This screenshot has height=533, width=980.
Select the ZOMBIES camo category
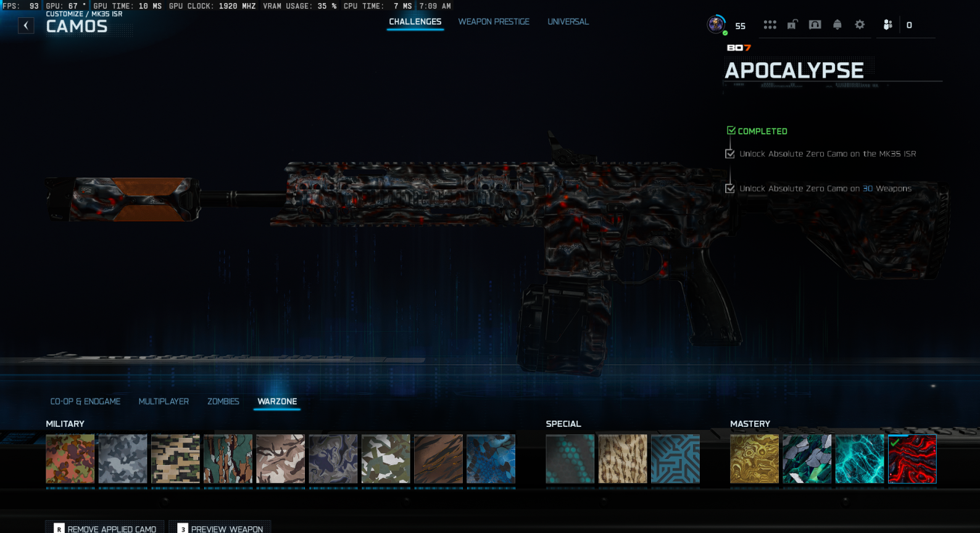click(x=223, y=402)
